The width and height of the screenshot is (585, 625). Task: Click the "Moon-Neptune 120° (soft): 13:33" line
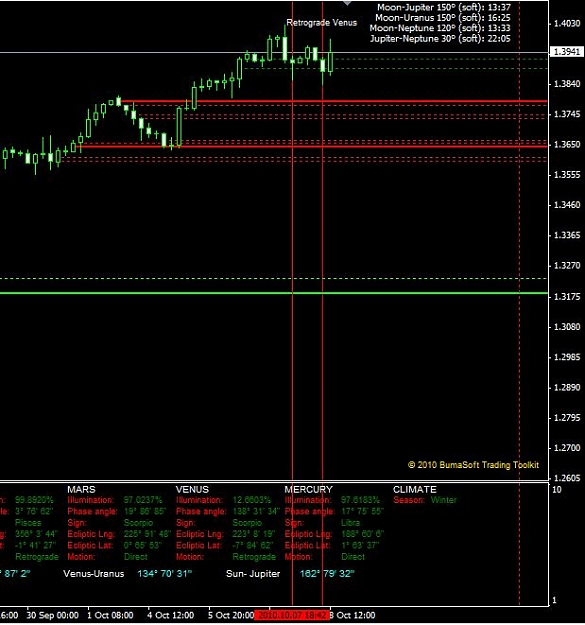point(440,28)
